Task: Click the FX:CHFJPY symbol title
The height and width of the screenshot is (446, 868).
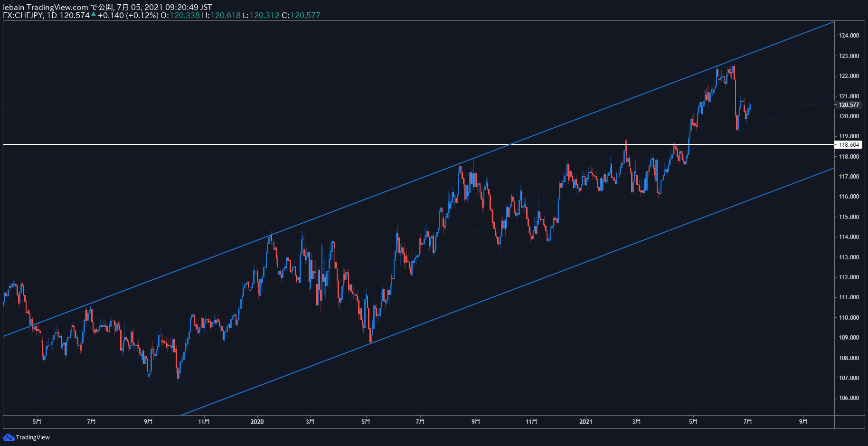Action: click(23, 15)
